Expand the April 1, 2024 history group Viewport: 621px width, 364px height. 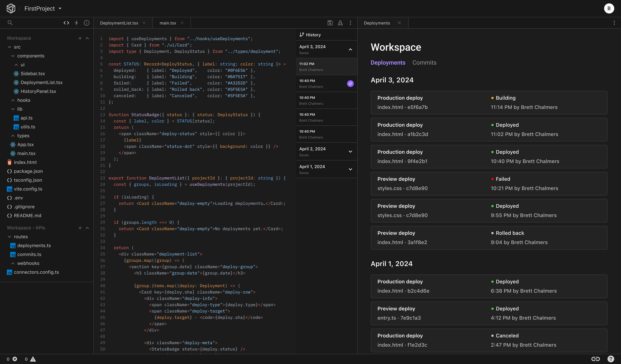(x=350, y=170)
